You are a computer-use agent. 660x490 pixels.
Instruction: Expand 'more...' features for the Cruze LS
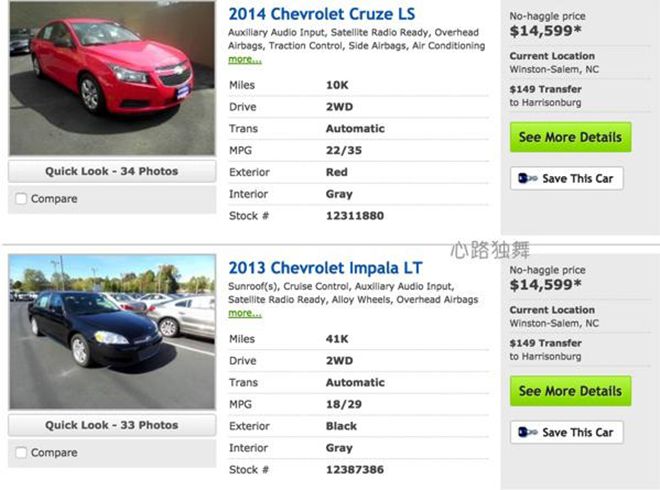coord(245,59)
